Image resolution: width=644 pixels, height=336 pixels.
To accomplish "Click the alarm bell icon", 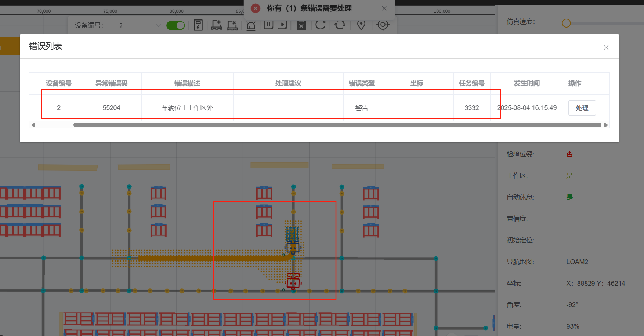I will tap(251, 25).
